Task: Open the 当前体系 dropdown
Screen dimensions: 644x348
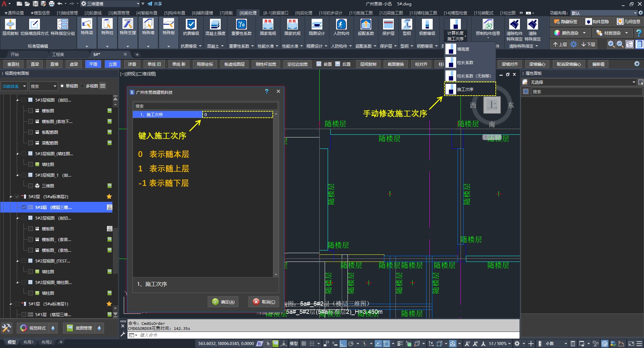Action: pos(14,86)
